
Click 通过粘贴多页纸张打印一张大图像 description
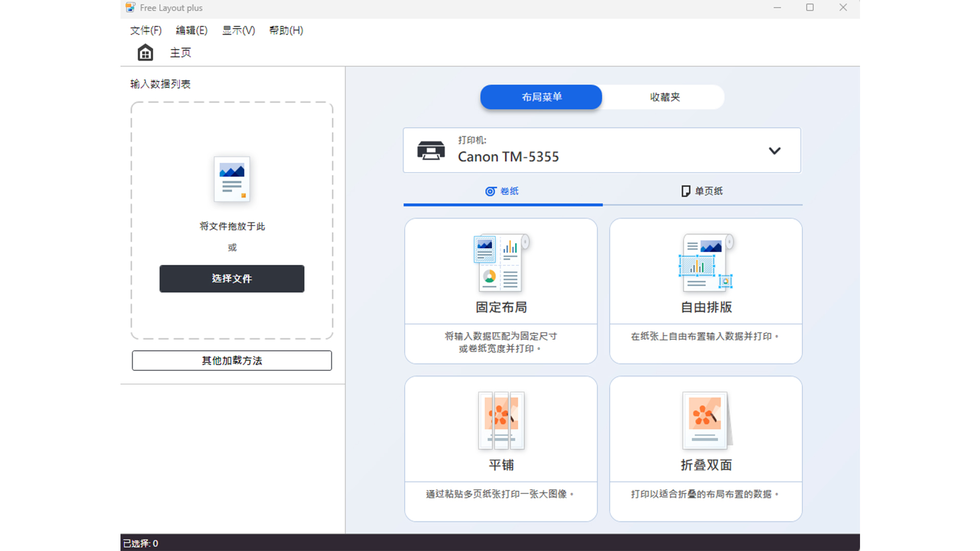coord(500,494)
